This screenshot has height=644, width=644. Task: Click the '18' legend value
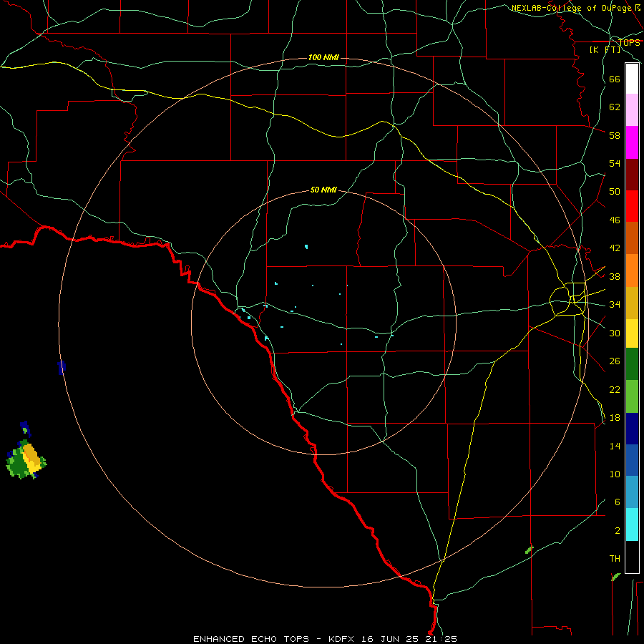pos(615,417)
